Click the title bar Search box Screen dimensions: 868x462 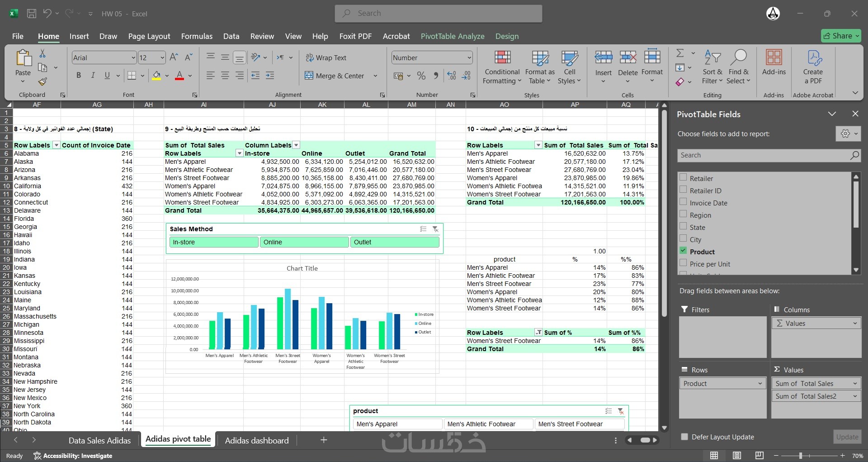pyautogui.click(x=439, y=14)
